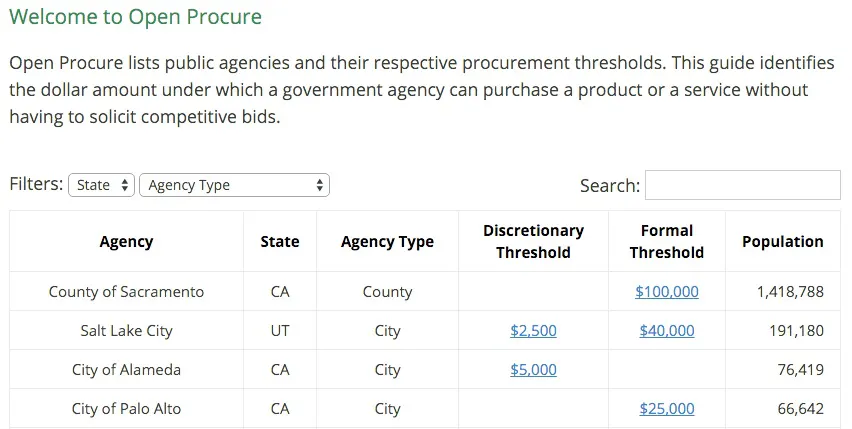Open City of Alameda's $5,000 link
The height and width of the screenshot is (429, 852).
tap(533, 370)
